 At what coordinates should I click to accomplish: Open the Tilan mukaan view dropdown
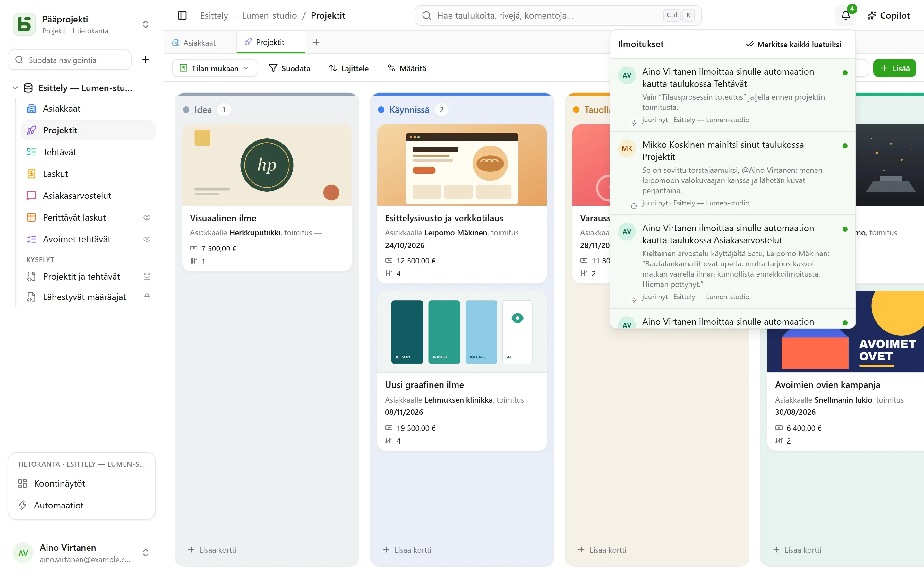215,68
